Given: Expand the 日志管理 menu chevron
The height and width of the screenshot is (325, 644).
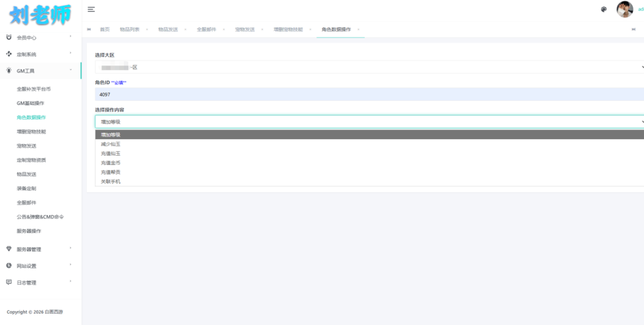Looking at the screenshot, I should pos(70,282).
